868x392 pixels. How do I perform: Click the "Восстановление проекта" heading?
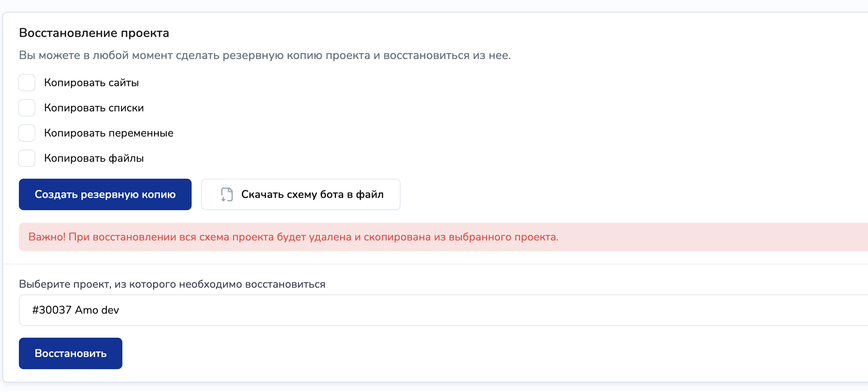point(94,33)
